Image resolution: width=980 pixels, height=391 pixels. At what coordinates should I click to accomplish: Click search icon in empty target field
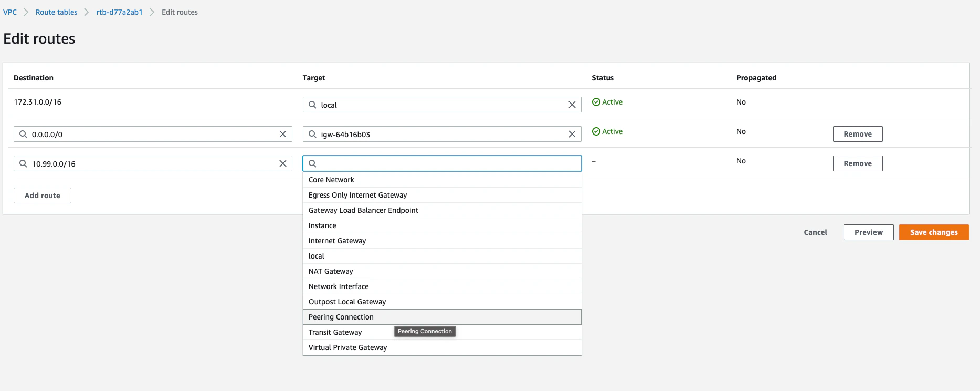click(x=312, y=163)
